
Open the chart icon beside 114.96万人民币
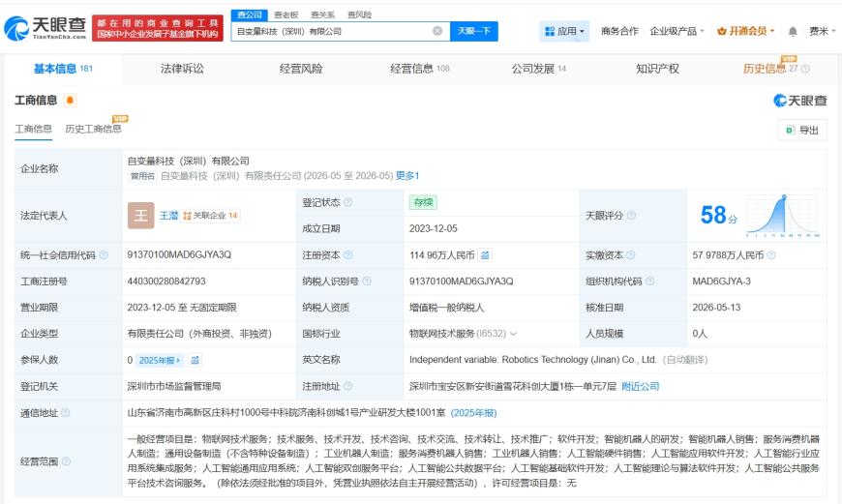(x=485, y=255)
